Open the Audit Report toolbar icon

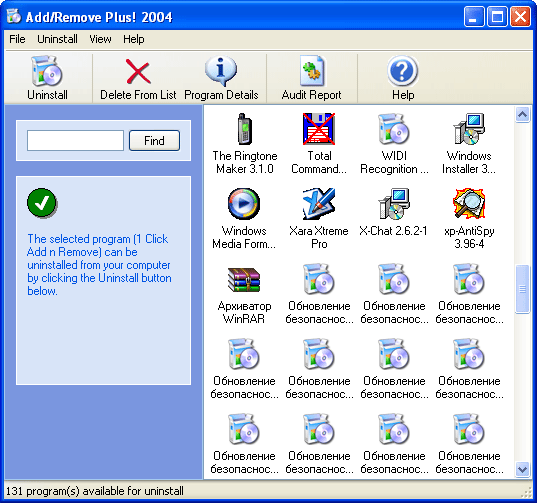[312, 71]
